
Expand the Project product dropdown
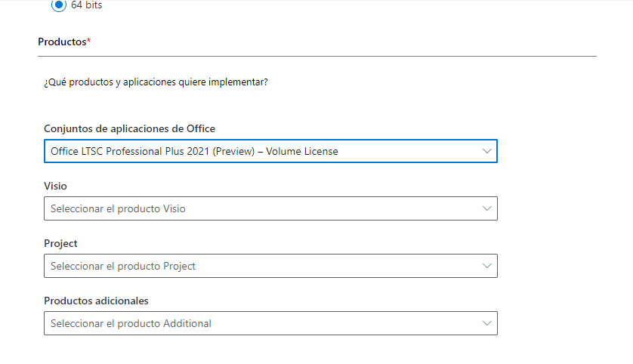coord(270,266)
